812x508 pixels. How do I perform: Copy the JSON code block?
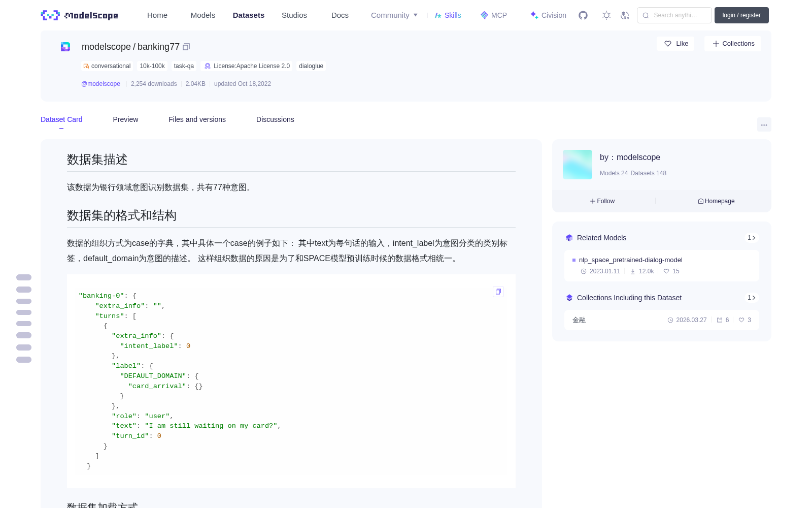498,292
